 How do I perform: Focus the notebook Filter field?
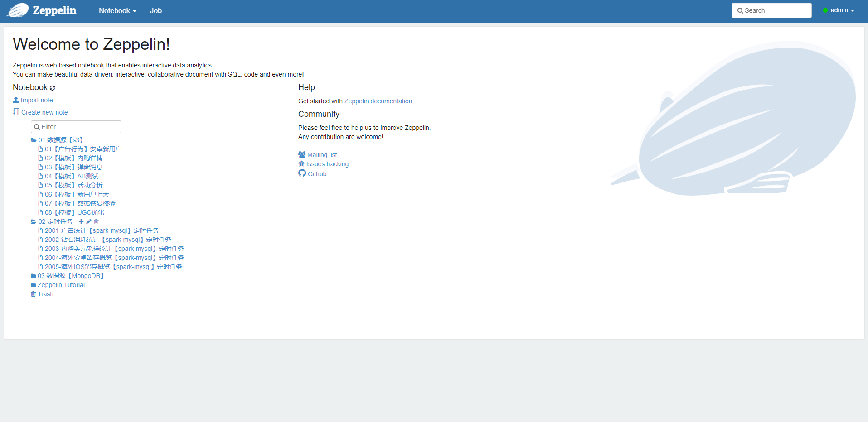tap(76, 127)
